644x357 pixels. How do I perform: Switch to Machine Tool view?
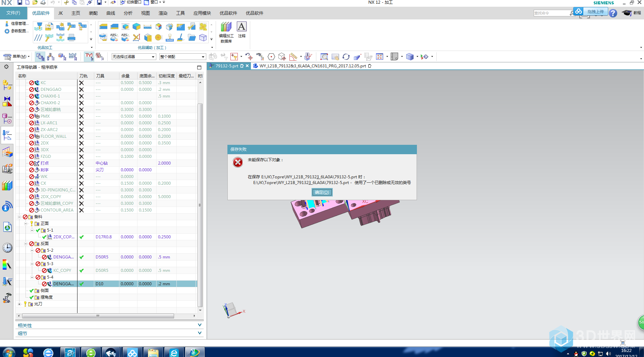tap(51, 57)
